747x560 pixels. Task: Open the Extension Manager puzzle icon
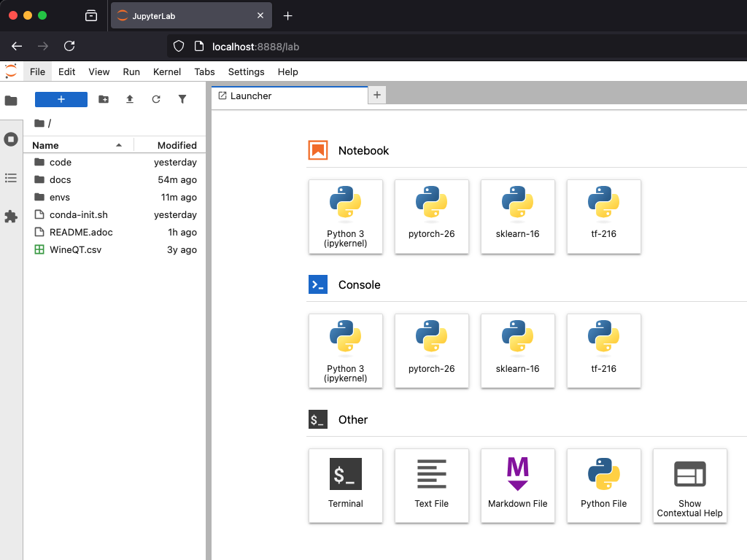point(11,217)
